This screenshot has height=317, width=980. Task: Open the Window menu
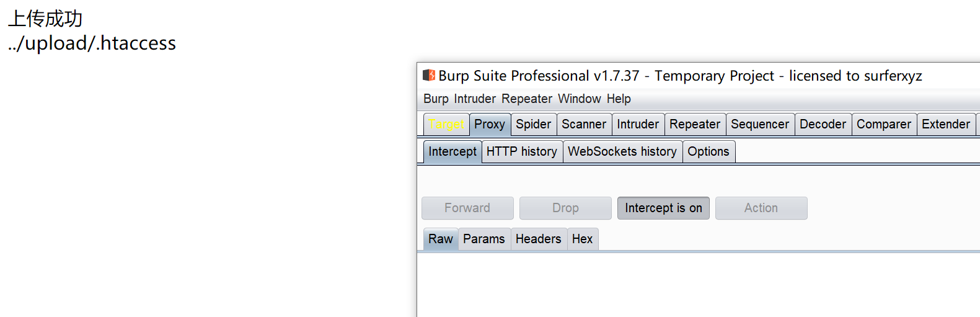pyautogui.click(x=580, y=99)
